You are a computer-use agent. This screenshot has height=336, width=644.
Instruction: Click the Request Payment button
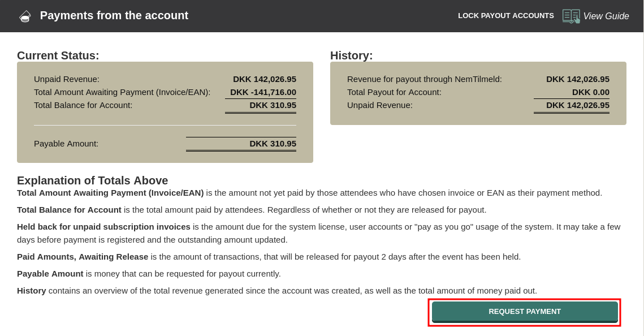click(525, 312)
